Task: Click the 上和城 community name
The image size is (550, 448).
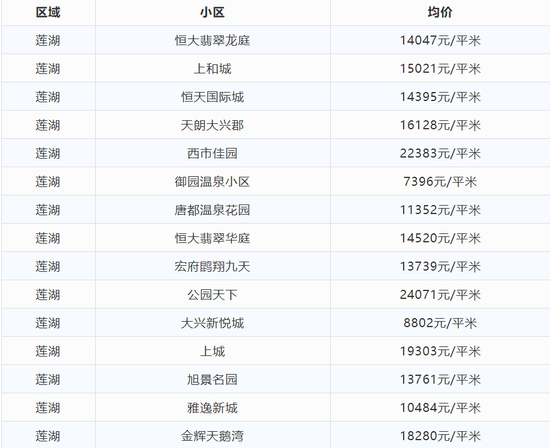Action: pos(213,68)
